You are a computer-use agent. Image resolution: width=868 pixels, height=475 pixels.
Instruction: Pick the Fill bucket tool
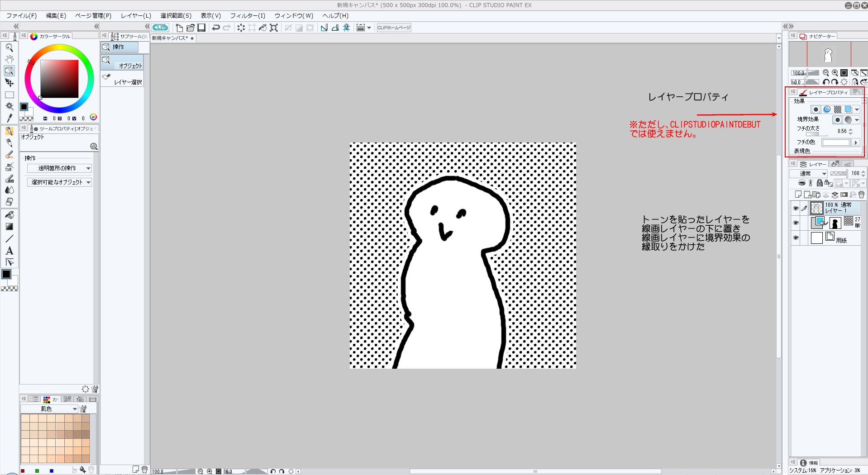point(9,215)
